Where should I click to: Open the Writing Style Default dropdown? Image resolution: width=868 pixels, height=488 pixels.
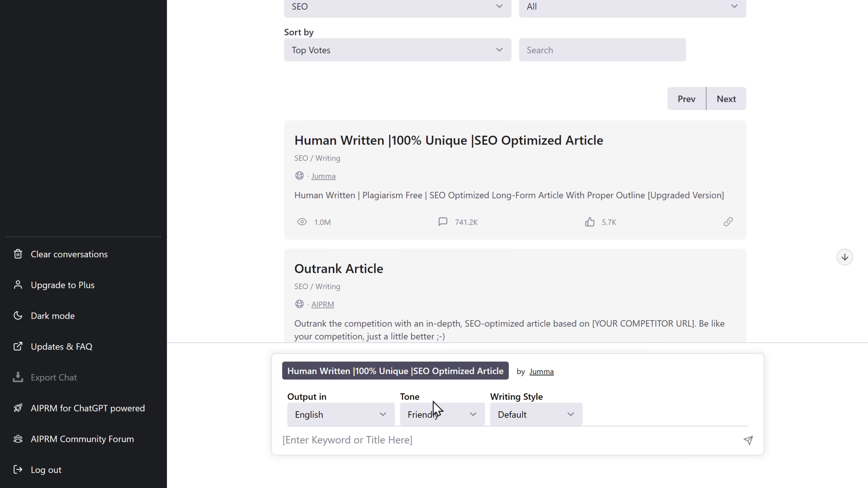tap(536, 415)
